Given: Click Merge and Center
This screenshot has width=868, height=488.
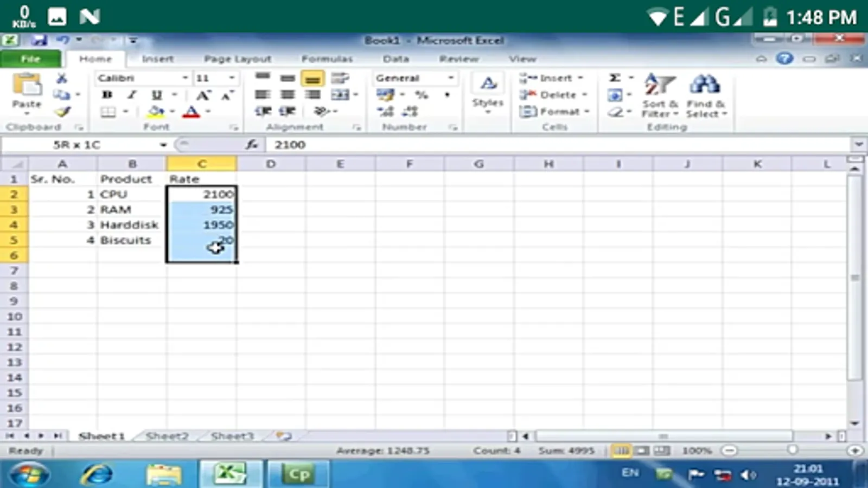Looking at the screenshot, I should pos(341,95).
